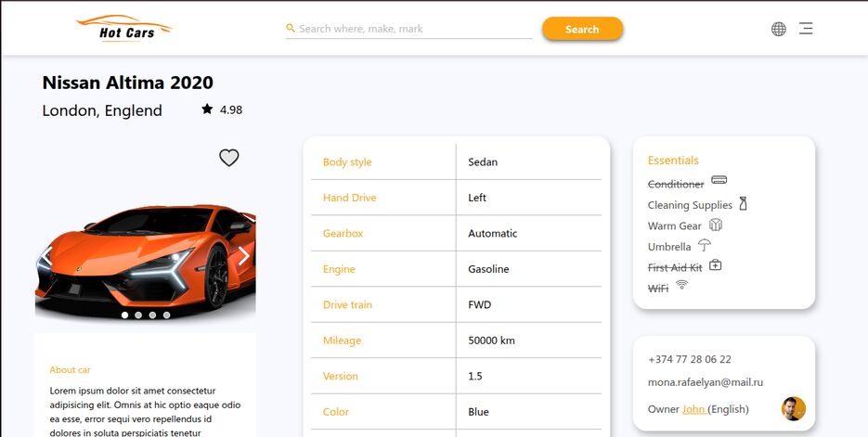The height and width of the screenshot is (437, 868).
Task: Click the WiFi icon in Essentials
Action: pyautogui.click(x=681, y=285)
